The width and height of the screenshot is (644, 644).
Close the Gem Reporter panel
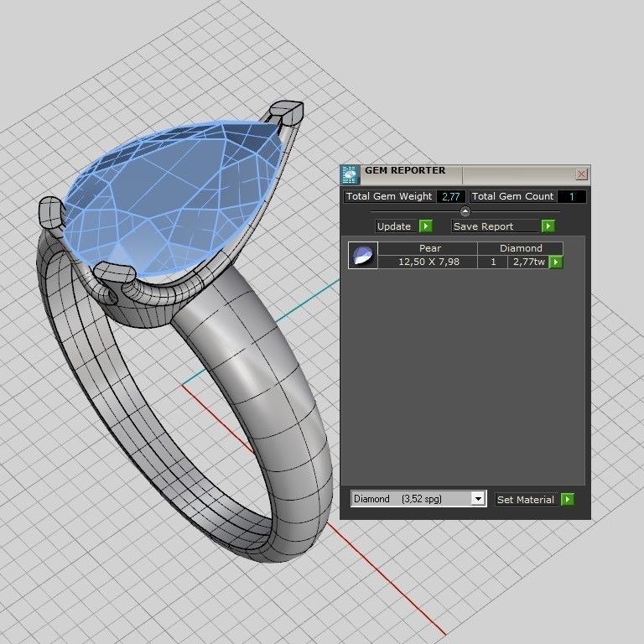coord(581,174)
